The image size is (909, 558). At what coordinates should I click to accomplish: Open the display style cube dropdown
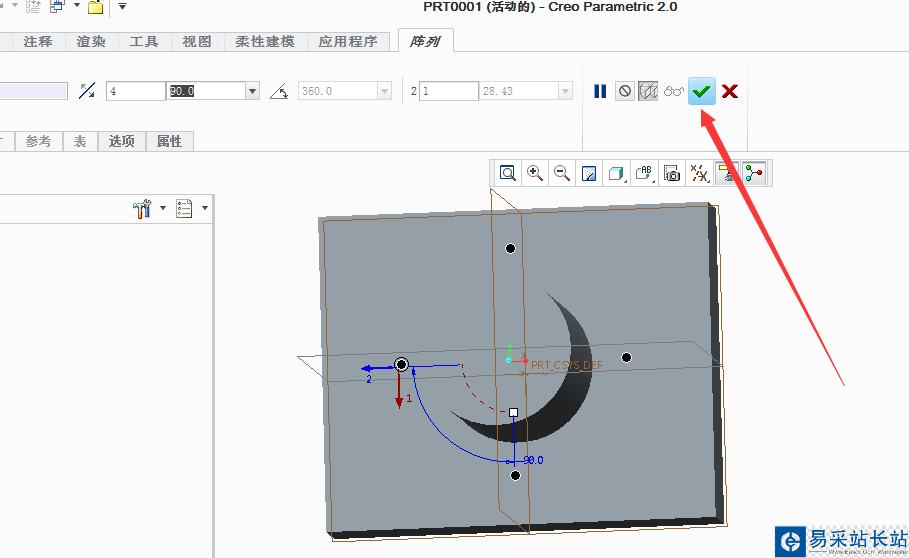[617, 173]
